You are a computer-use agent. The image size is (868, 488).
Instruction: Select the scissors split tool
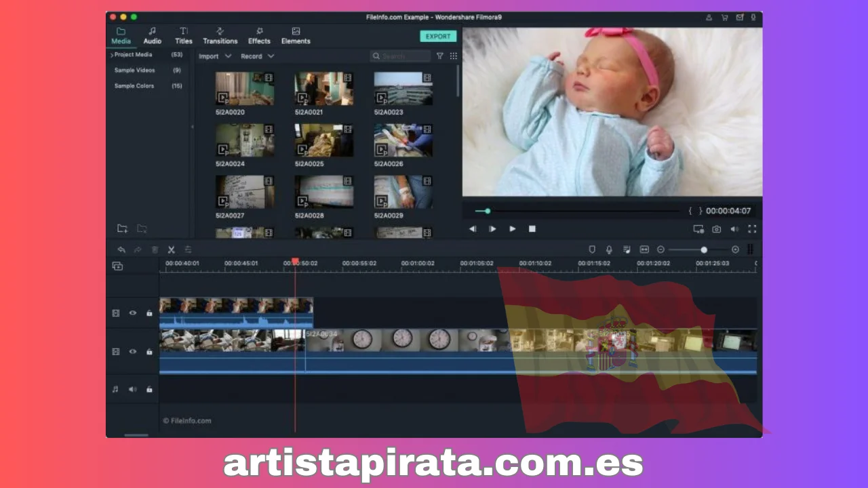click(172, 249)
